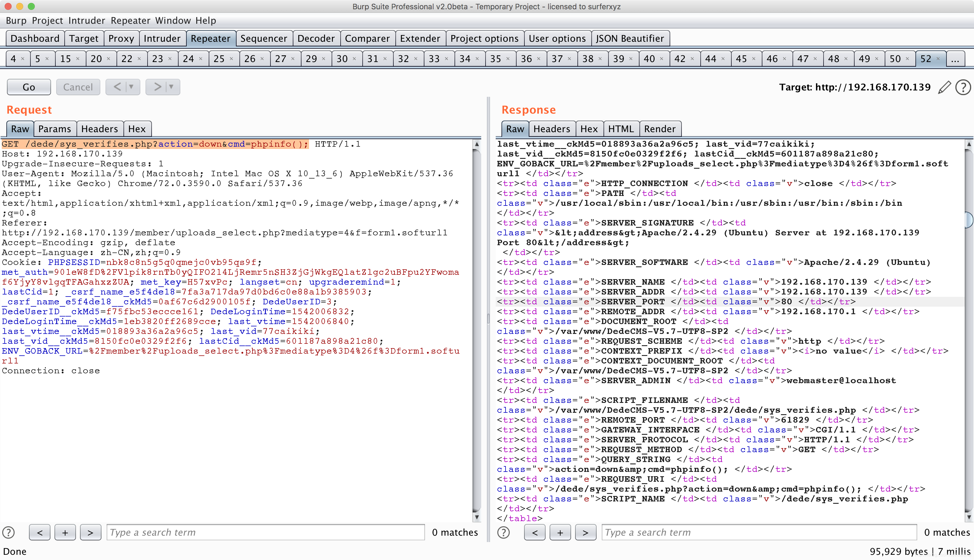
Task: Switch to the Target tab
Action: [84, 39]
